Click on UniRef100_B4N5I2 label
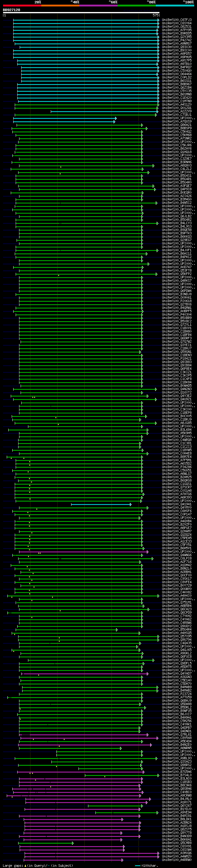 [177, 203]
